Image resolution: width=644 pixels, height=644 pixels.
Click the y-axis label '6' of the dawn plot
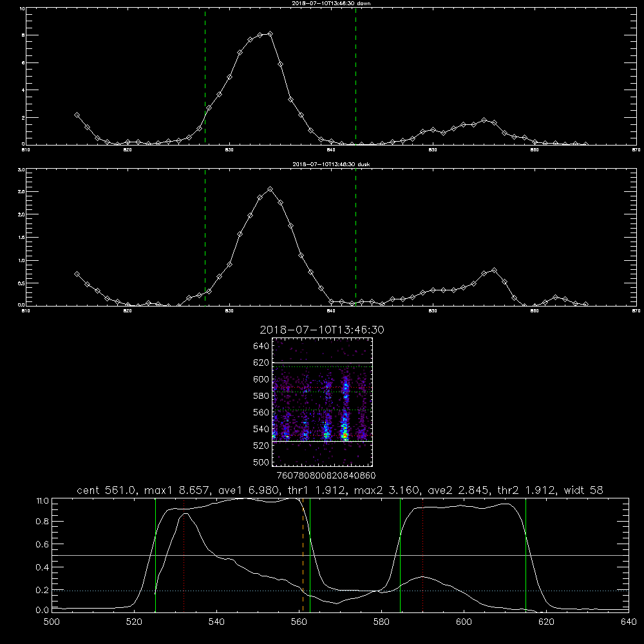pyautogui.click(x=23, y=63)
